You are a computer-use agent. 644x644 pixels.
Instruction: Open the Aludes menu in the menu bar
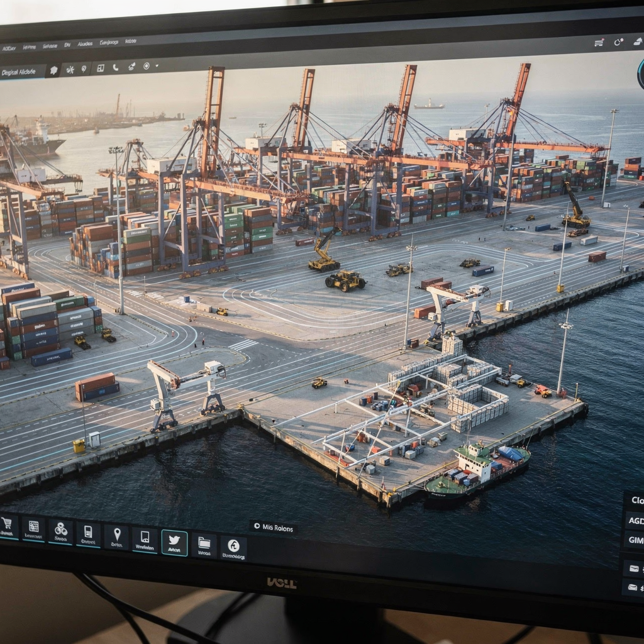point(85,43)
